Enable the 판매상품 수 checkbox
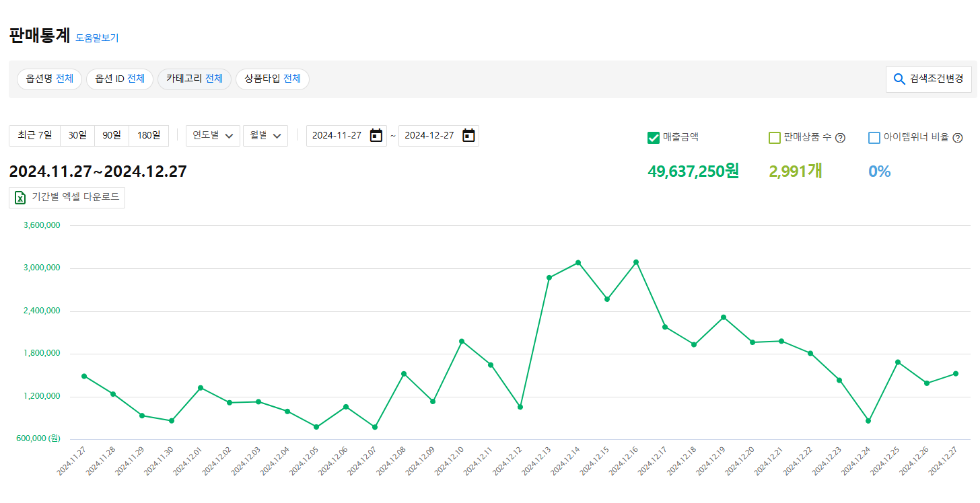 pyautogui.click(x=775, y=138)
